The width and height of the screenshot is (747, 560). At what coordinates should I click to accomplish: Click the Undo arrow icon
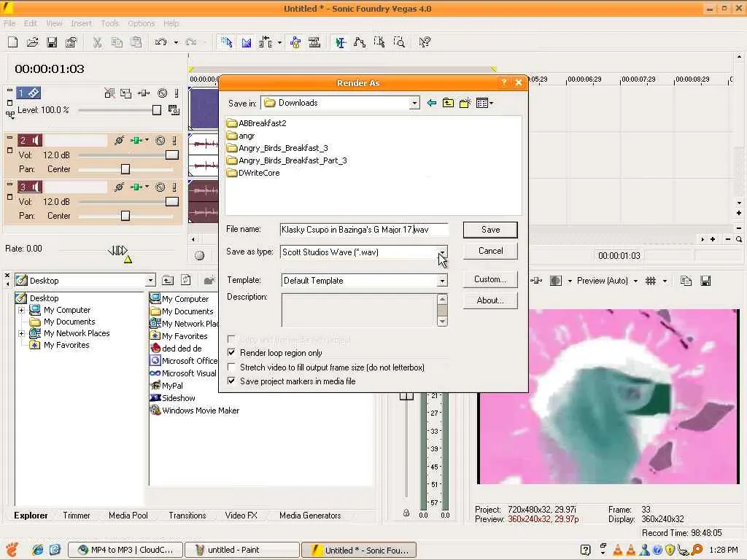click(x=161, y=42)
